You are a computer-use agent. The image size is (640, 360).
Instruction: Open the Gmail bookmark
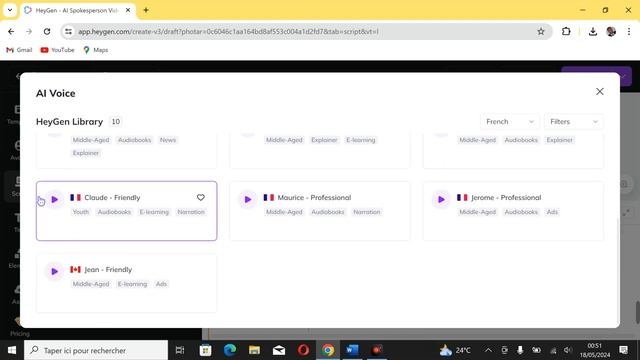coord(19,50)
